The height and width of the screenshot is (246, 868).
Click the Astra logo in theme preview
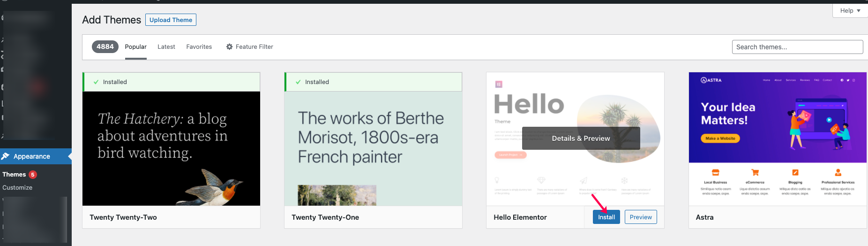point(711,80)
